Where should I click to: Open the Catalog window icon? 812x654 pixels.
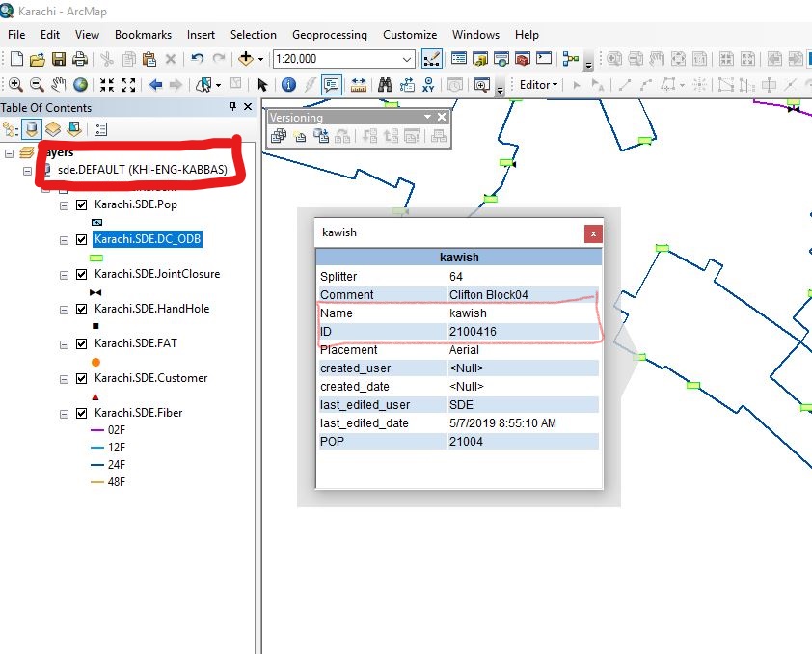click(x=480, y=59)
